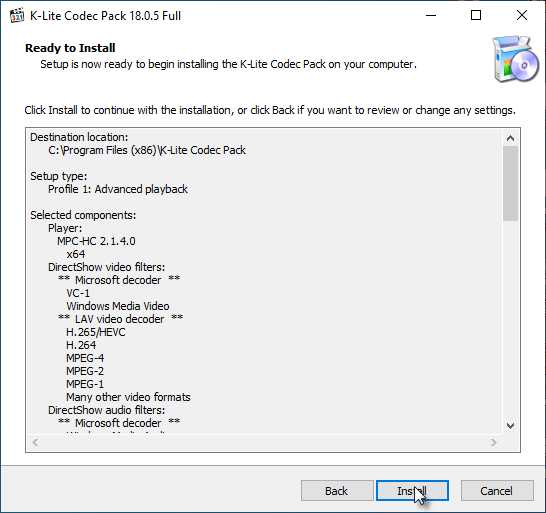Screen dimensions: 546x513
Task: Click 'H.265/HEVC' entry
Action: [x=96, y=332]
